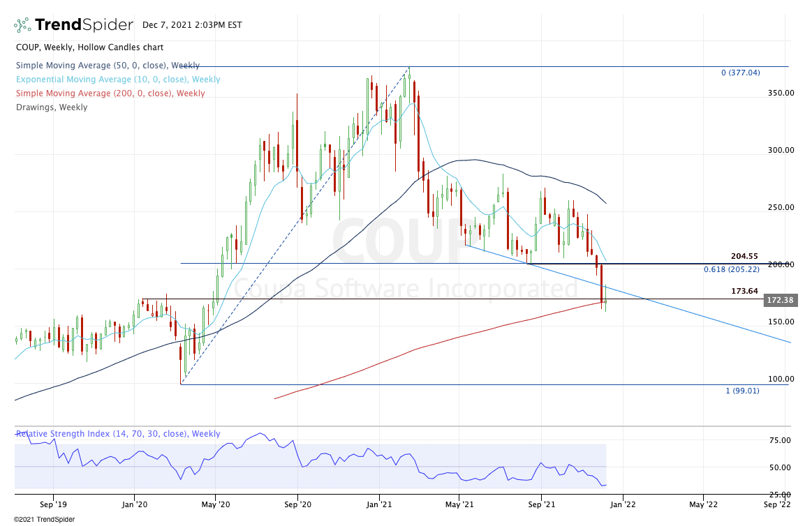Click the 'Sep '19' date axis label
This screenshot has width=812, height=526.
point(53,504)
